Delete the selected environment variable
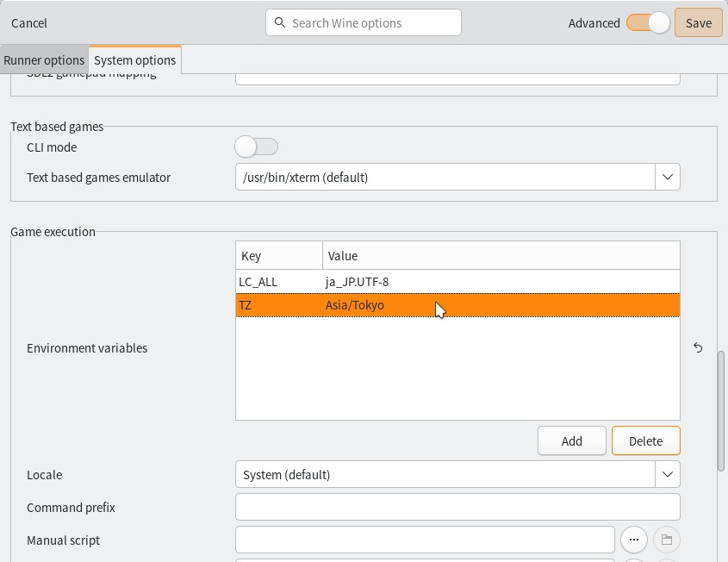The width and height of the screenshot is (728, 562). 645,440
